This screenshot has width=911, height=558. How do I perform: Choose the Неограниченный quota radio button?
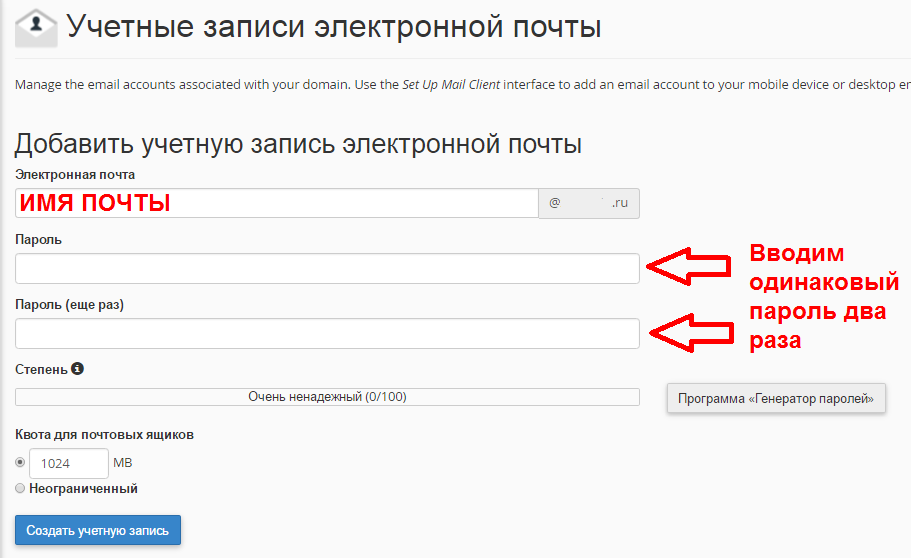coord(20,489)
